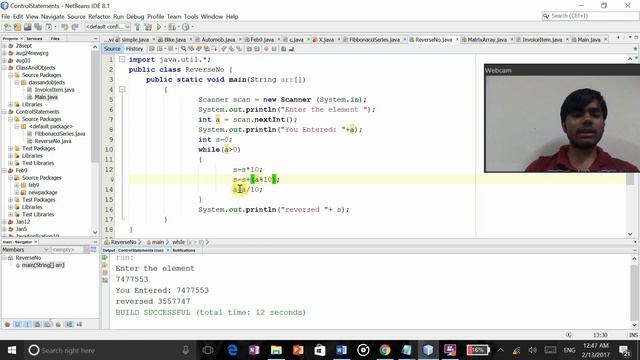Collapse the Feb9 project node
Screen dimensions: 640x360
click(4, 171)
